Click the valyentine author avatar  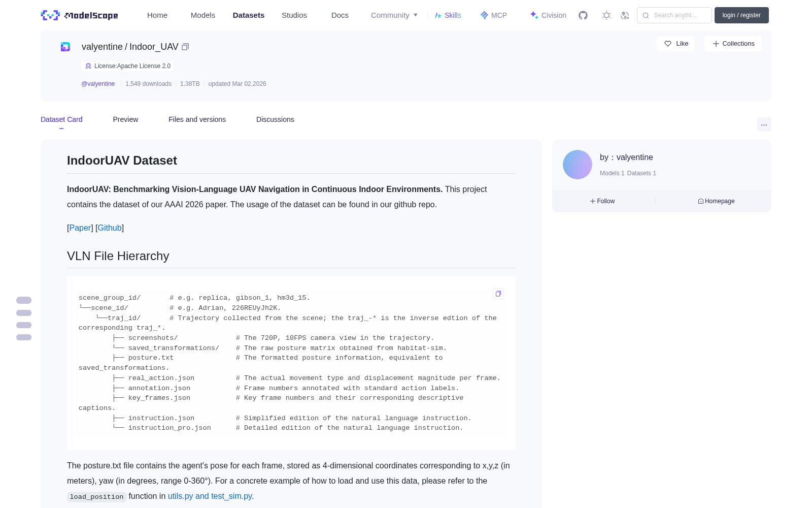(578, 165)
